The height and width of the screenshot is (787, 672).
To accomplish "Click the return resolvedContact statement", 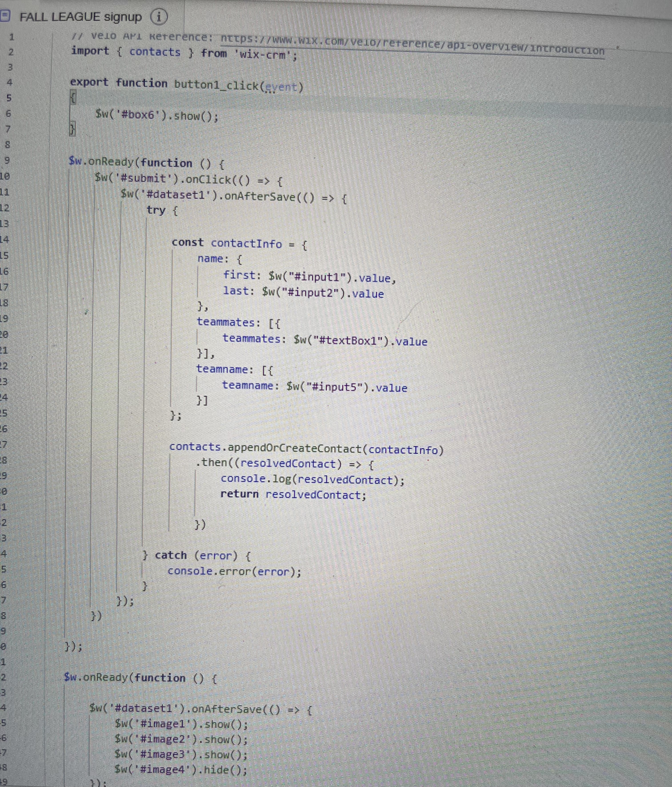I will pos(293,495).
